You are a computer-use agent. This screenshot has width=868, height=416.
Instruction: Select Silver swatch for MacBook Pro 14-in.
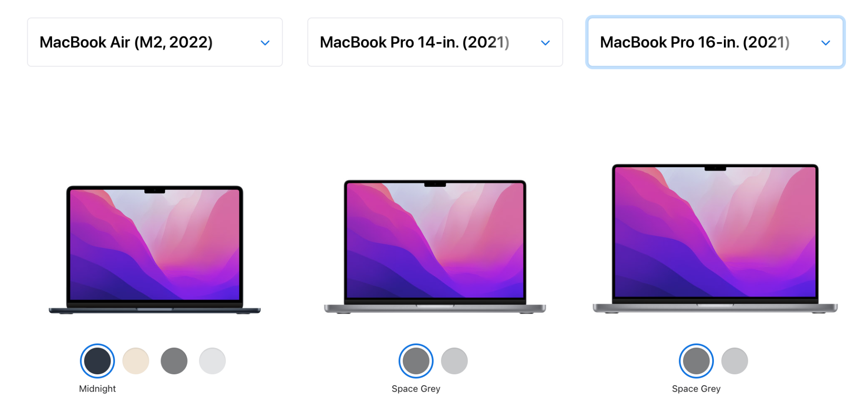[x=454, y=361]
